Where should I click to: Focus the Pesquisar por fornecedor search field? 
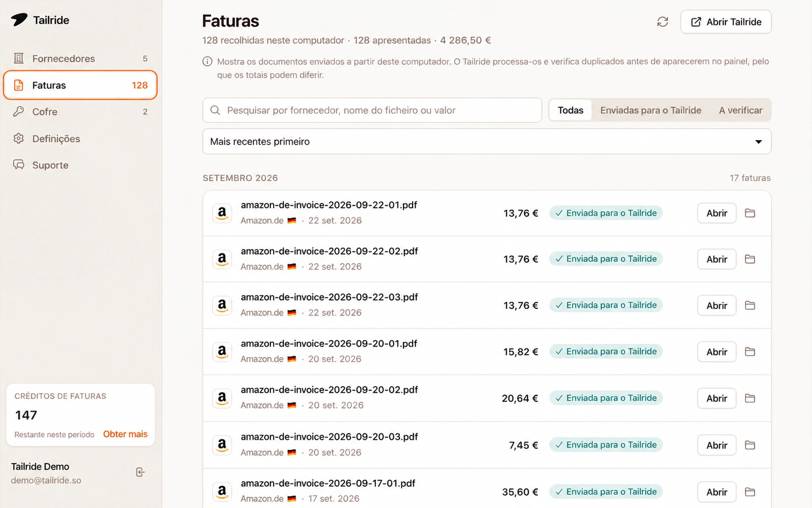pyautogui.click(x=372, y=110)
